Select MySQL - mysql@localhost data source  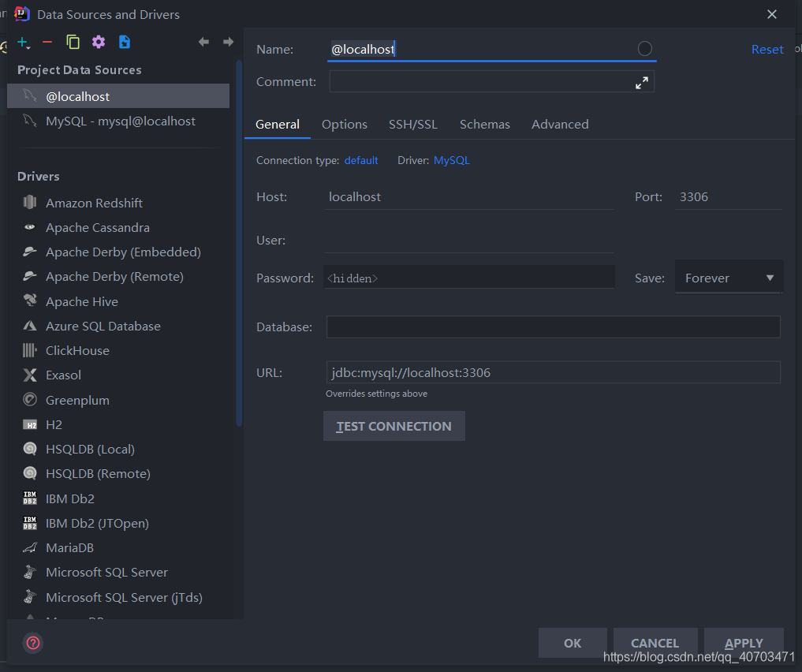pyautogui.click(x=120, y=121)
